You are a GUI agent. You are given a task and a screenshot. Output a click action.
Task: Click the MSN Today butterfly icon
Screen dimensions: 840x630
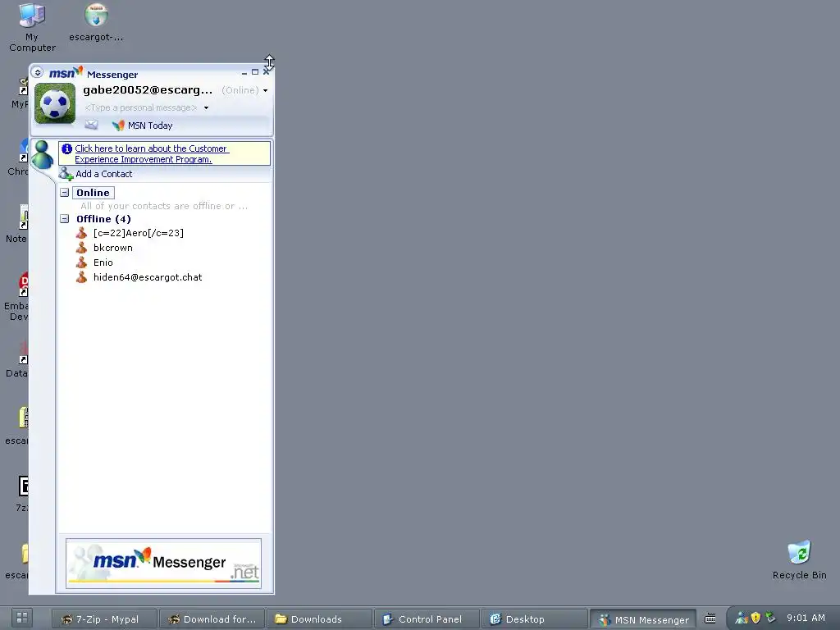pos(118,126)
